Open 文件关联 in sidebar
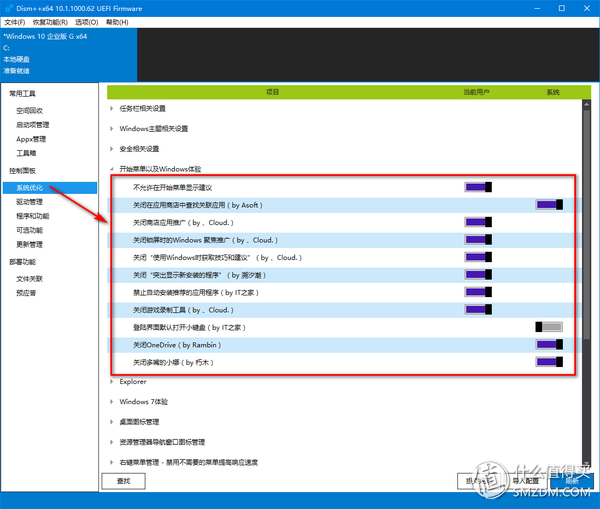 [29, 279]
